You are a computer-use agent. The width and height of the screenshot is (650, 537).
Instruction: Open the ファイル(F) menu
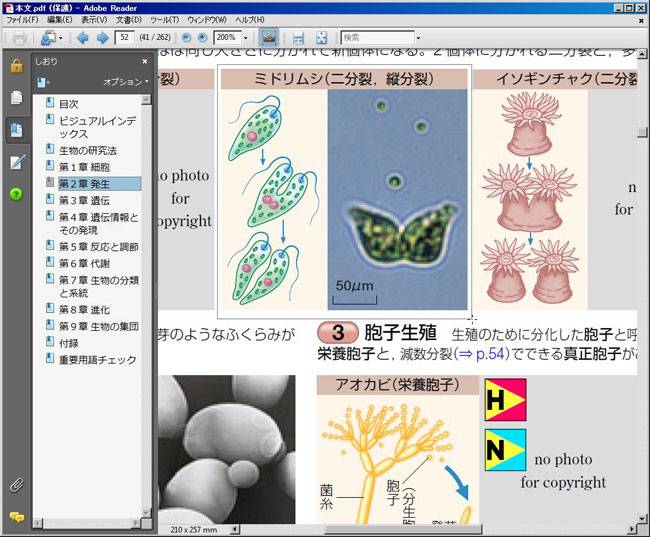point(22,19)
